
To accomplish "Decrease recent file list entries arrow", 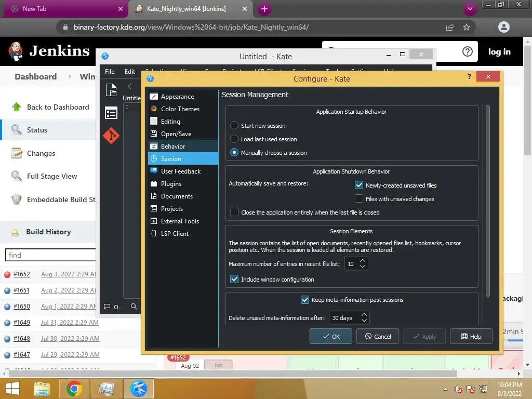I will point(363,267).
